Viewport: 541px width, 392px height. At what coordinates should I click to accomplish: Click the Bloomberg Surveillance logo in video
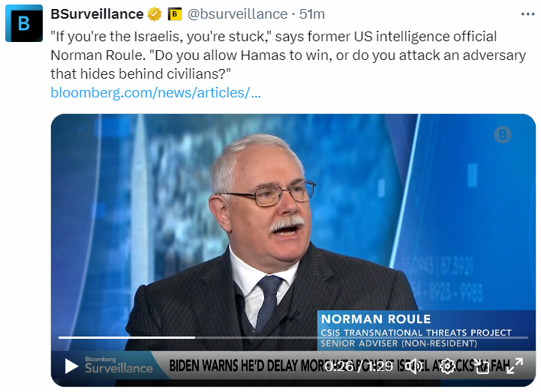118,366
